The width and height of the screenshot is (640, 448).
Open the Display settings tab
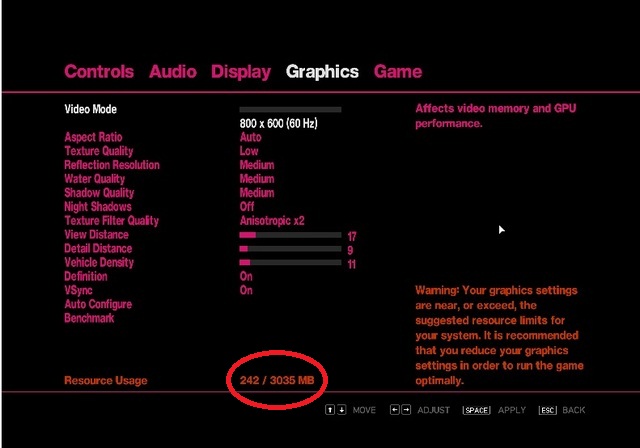240,72
